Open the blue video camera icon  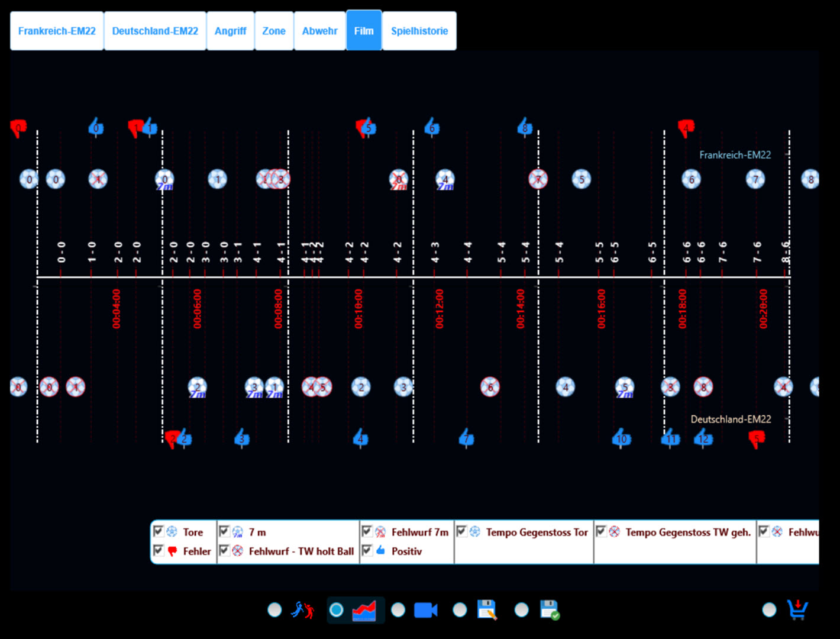pos(425,610)
